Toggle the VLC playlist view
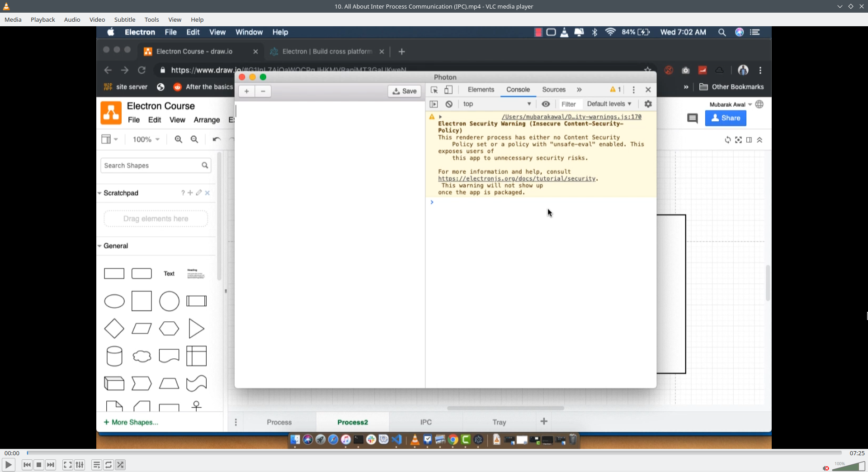Viewport: 868px width, 472px height. click(97, 465)
